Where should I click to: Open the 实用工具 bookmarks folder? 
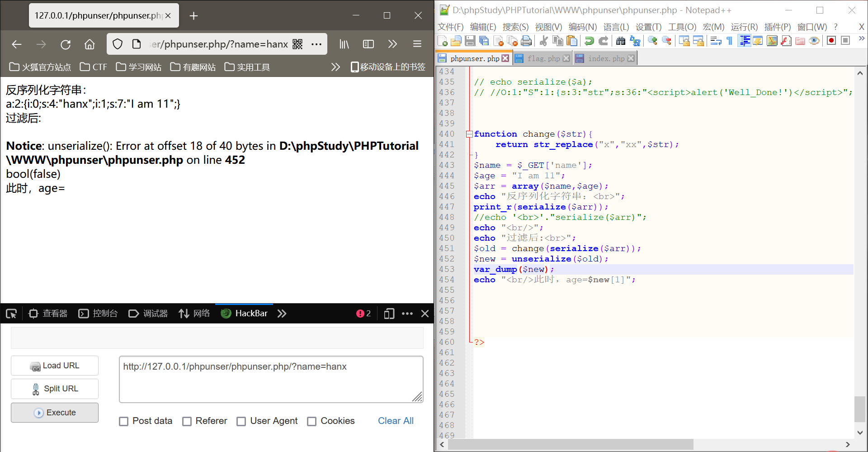click(247, 67)
